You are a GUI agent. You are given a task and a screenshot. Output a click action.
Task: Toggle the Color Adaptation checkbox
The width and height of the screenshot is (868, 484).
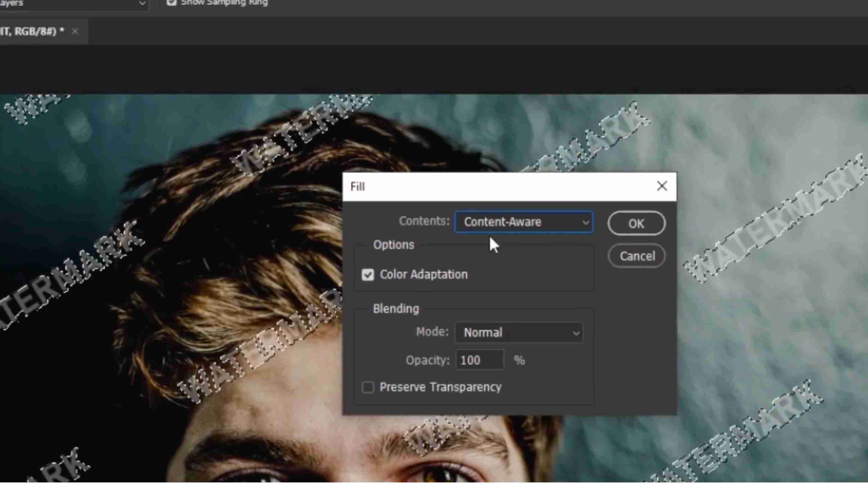368,275
